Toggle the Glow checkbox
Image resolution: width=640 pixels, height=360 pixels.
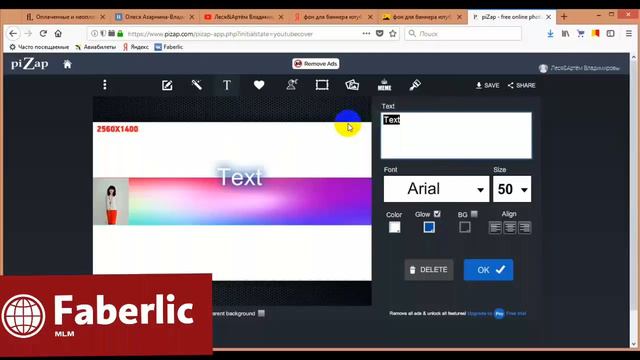click(x=437, y=214)
